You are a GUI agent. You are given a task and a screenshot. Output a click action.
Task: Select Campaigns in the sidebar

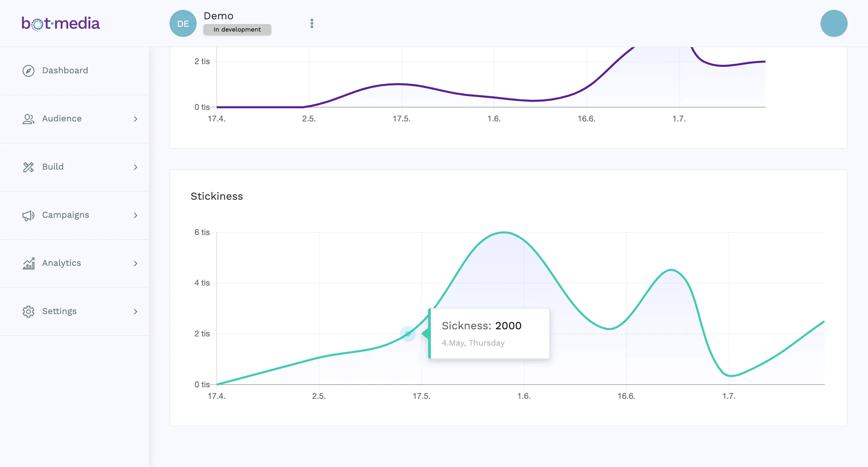pyautogui.click(x=75, y=215)
